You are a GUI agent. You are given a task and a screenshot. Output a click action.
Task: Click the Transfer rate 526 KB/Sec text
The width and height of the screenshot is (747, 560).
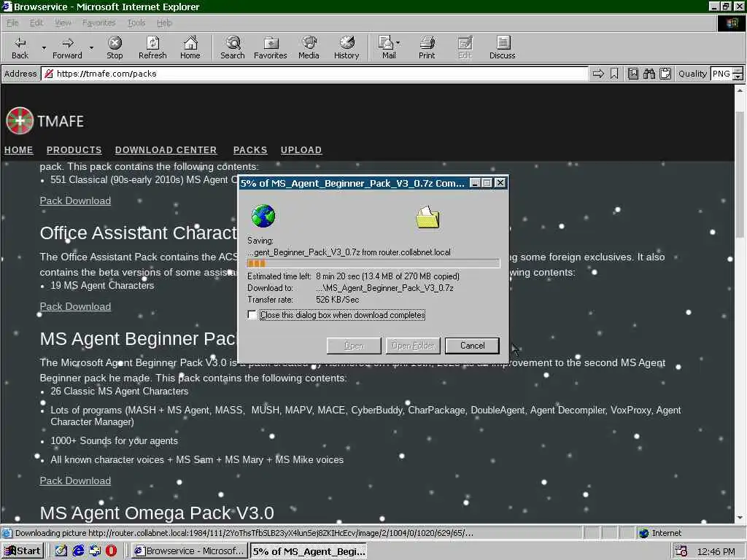[303, 300]
